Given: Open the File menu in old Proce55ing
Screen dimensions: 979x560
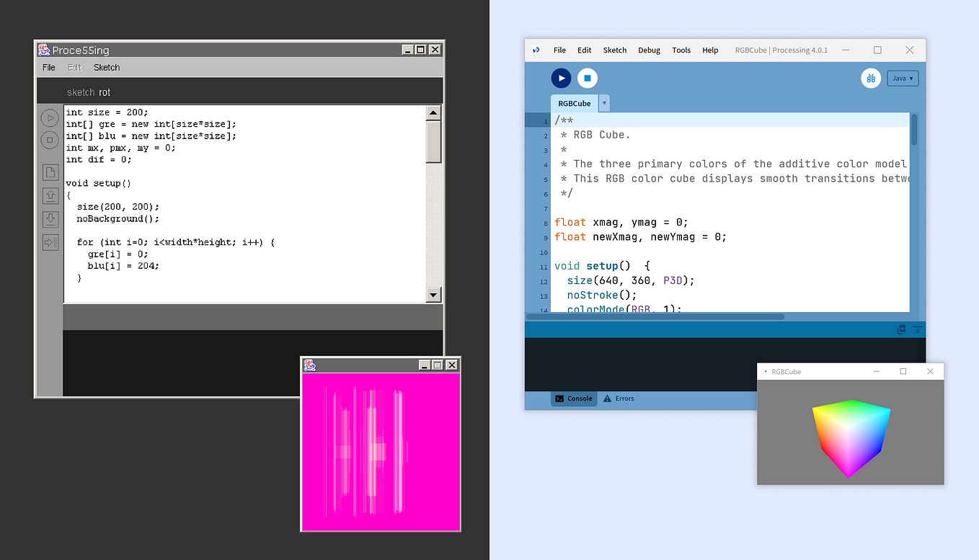Looking at the screenshot, I should point(48,67).
